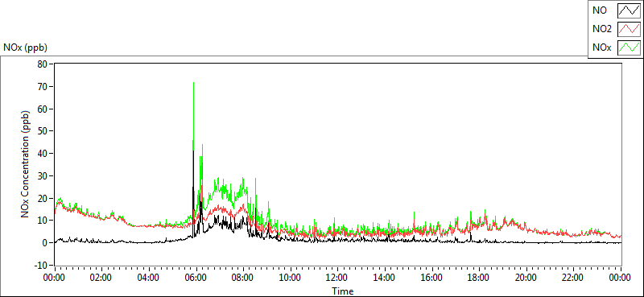Click the NOx (ppb) graph title

point(25,47)
